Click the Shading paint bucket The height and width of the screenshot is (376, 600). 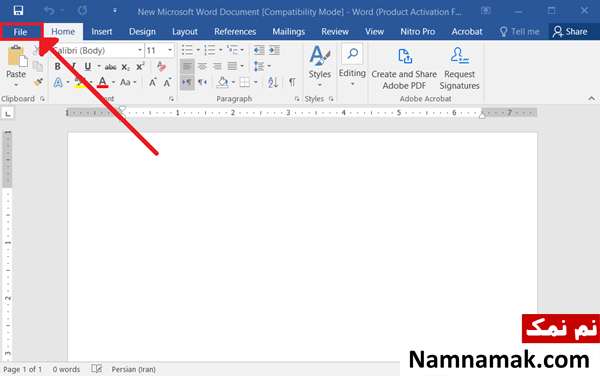point(222,82)
